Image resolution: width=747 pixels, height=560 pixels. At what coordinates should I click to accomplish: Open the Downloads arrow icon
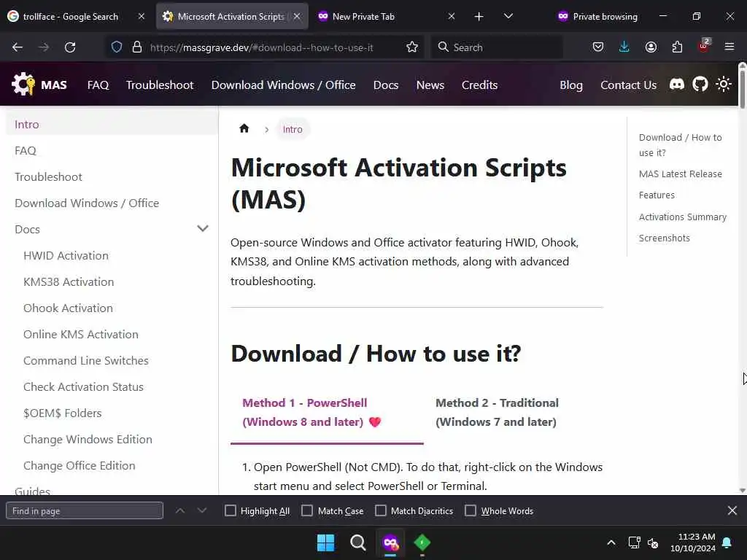point(624,47)
